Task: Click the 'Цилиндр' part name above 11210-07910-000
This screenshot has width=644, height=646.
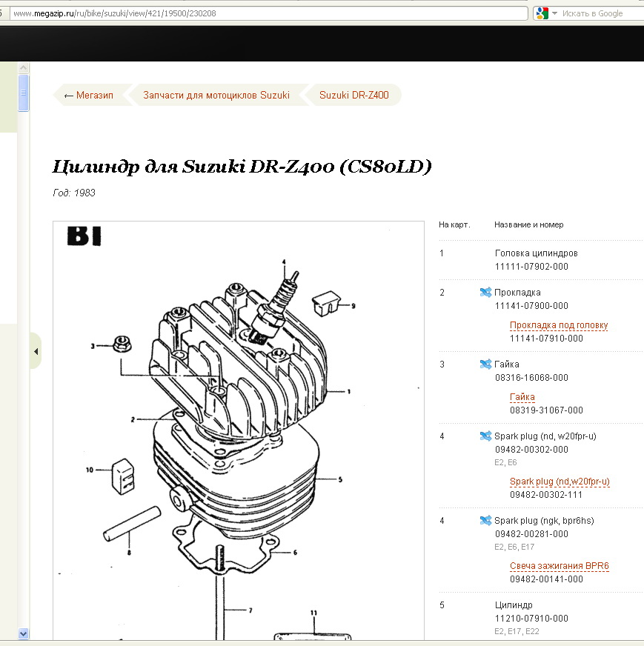Action: tap(514, 605)
